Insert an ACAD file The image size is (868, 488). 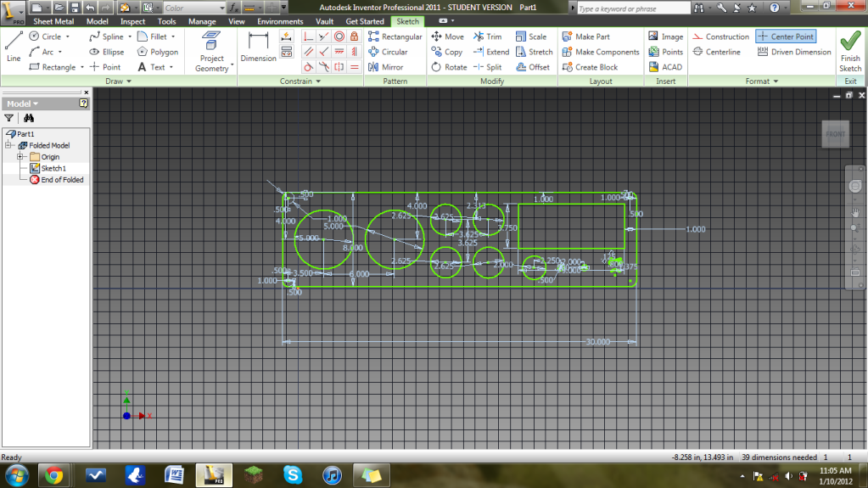pyautogui.click(x=665, y=67)
